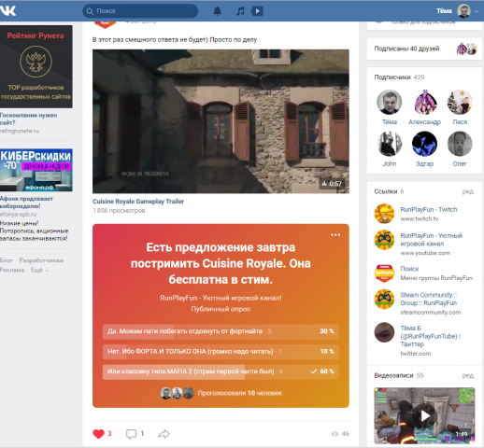Open the RunPlayFun YouTube channel icon
The image size is (484, 448).
384,240
